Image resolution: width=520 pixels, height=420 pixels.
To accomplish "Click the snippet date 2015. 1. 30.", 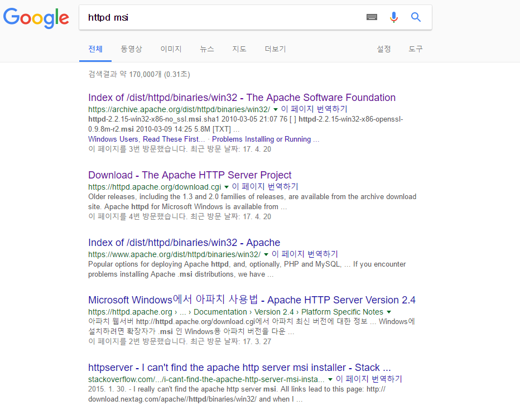I will 106,389.
